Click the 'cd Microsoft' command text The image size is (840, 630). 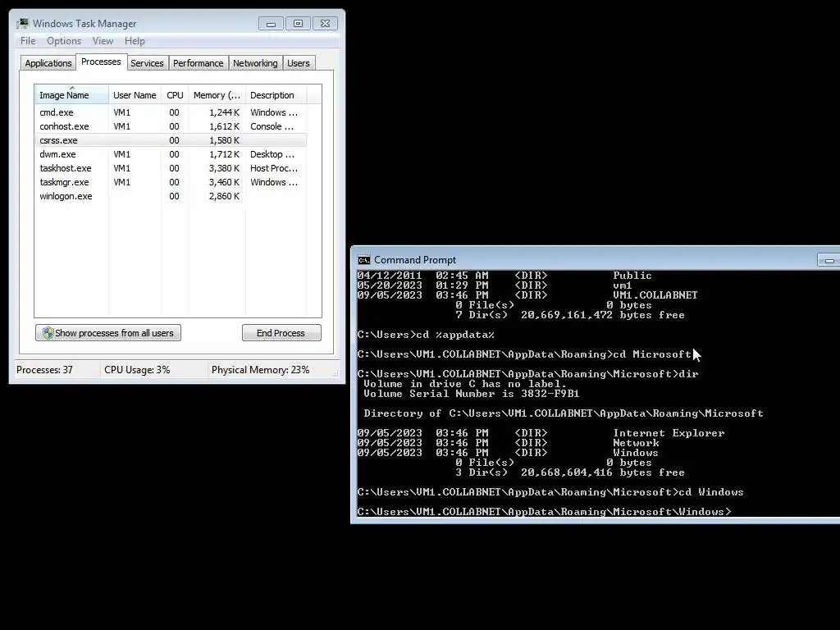pyautogui.click(x=652, y=354)
